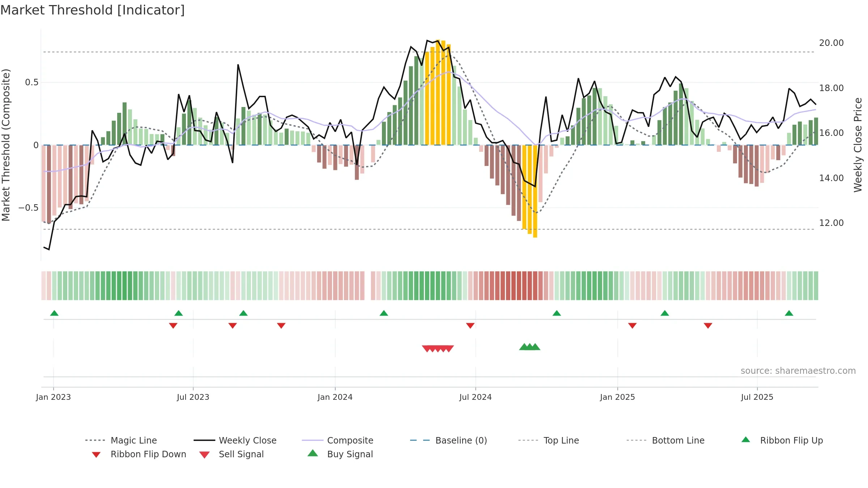Toggle the Composite legend entry

(x=337, y=440)
